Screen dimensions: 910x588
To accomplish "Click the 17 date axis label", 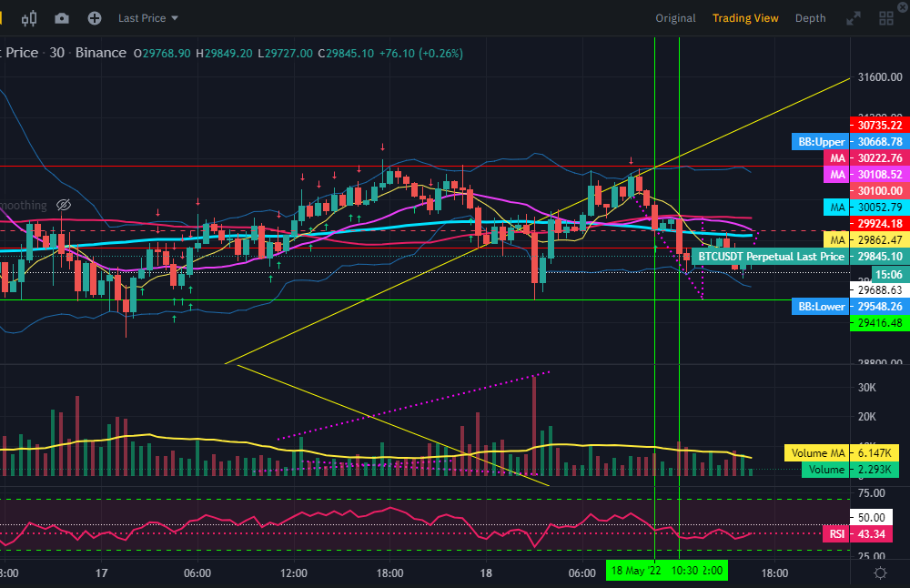I will (102, 573).
